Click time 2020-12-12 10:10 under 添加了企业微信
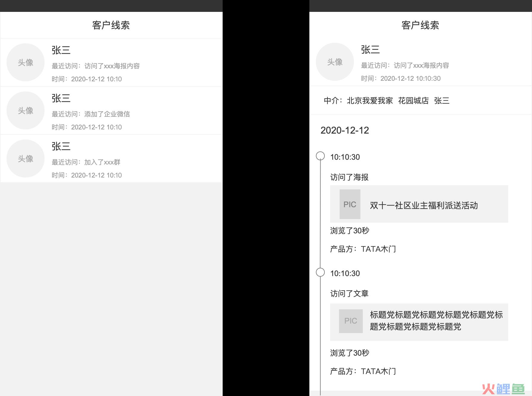 (x=87, y=127)
